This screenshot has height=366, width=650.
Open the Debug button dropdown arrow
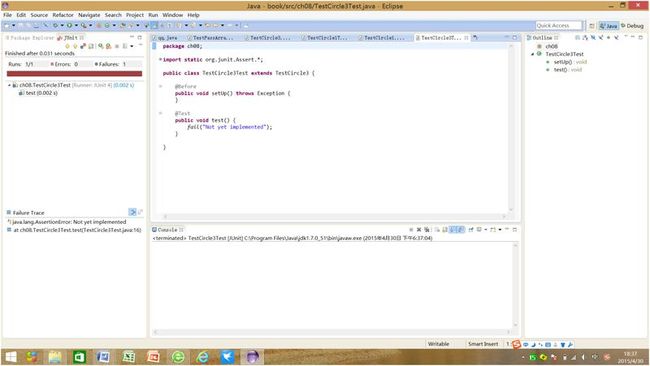pyautogui.click(x=62, y=26)
